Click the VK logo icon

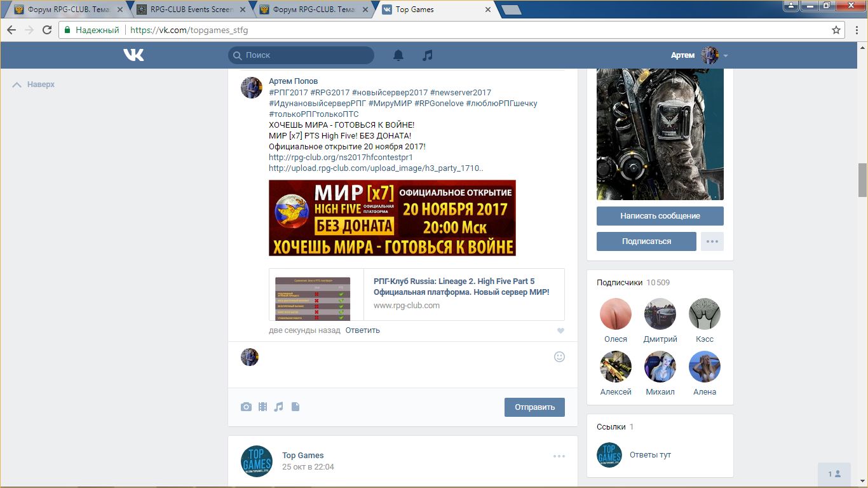point(133,55)
